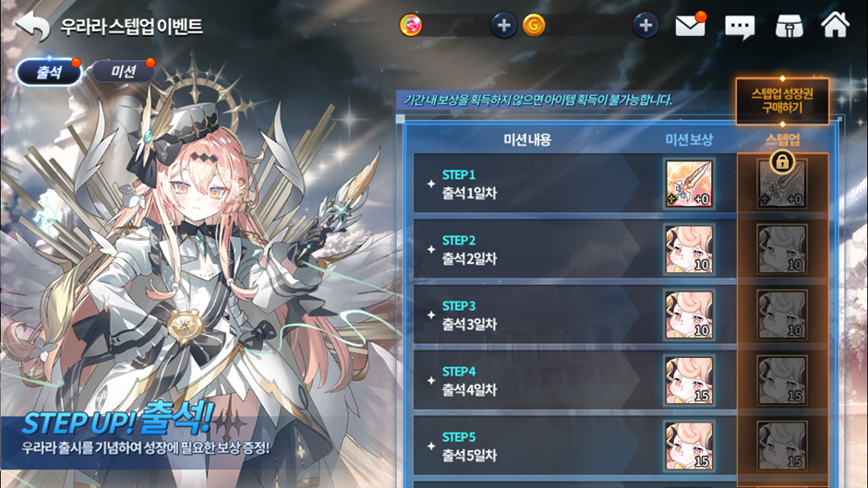868x488 pixels.
Task: Tap locked STEP4 Step-Up reward
Action: pos(782,381)
